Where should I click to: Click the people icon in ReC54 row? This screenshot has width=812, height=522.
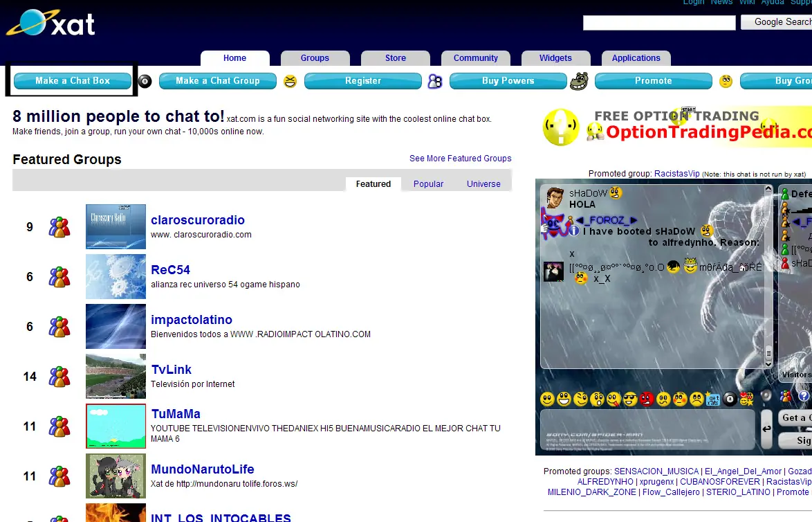click(59, 277)
